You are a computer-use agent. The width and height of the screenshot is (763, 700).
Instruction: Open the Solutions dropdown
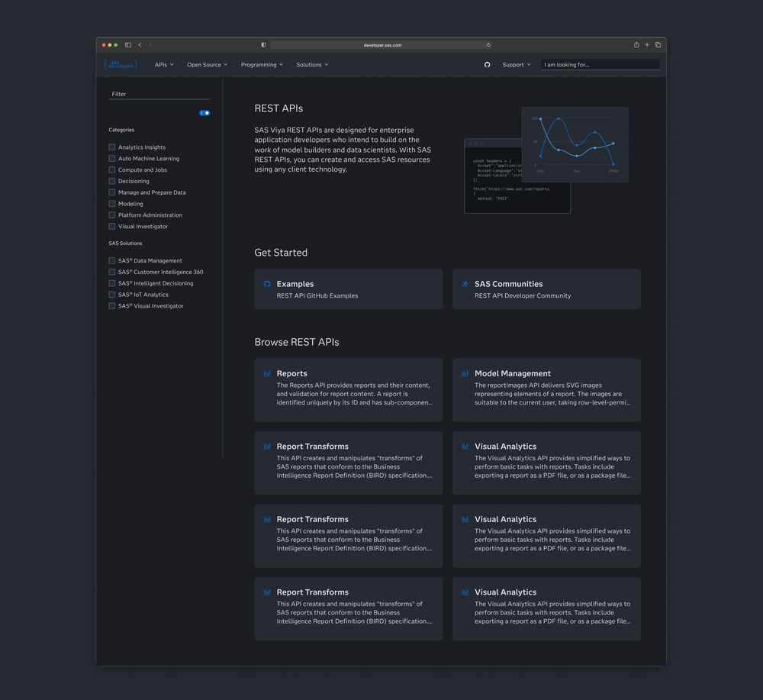coord(312,65)
